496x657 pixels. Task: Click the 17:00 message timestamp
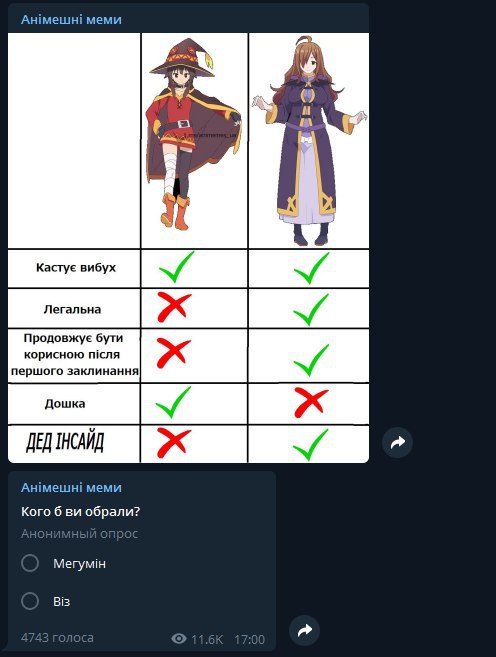click(x=250, y=639)
